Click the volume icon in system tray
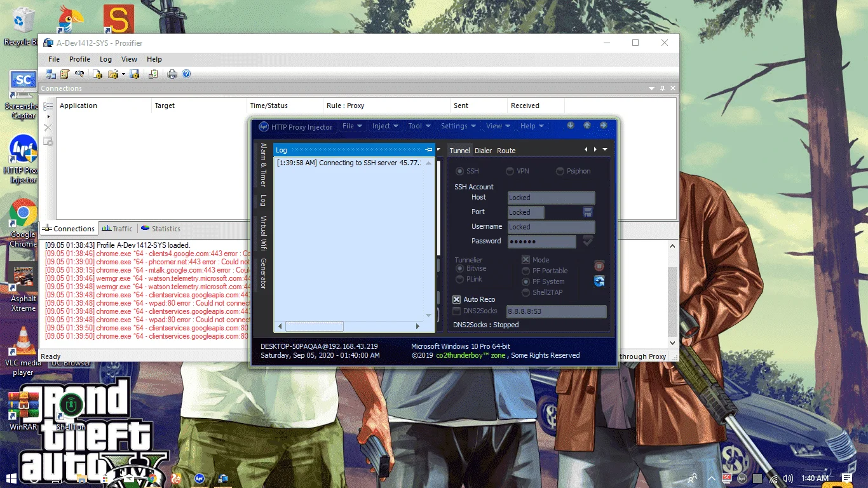The width and height of the screenshot is (868, 488). point(788,478)
